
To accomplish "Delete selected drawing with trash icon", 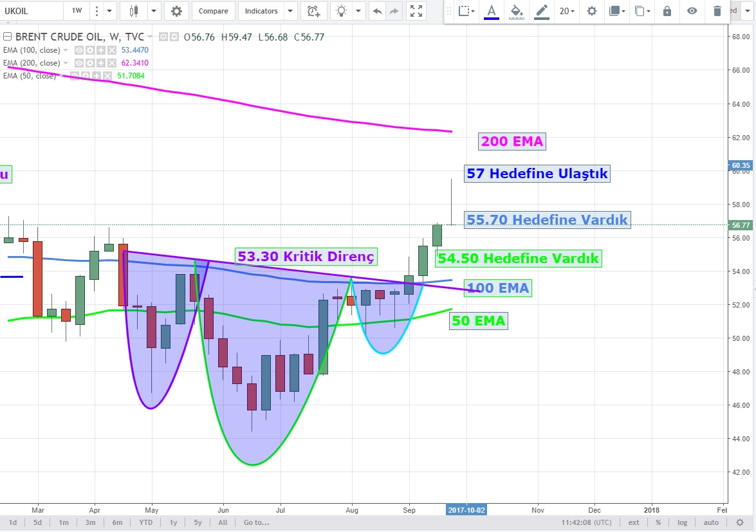I will [717, 11].
